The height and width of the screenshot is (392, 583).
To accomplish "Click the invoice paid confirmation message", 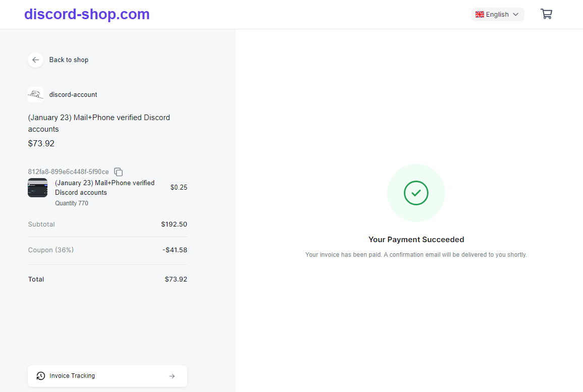I will click(416, 255).
